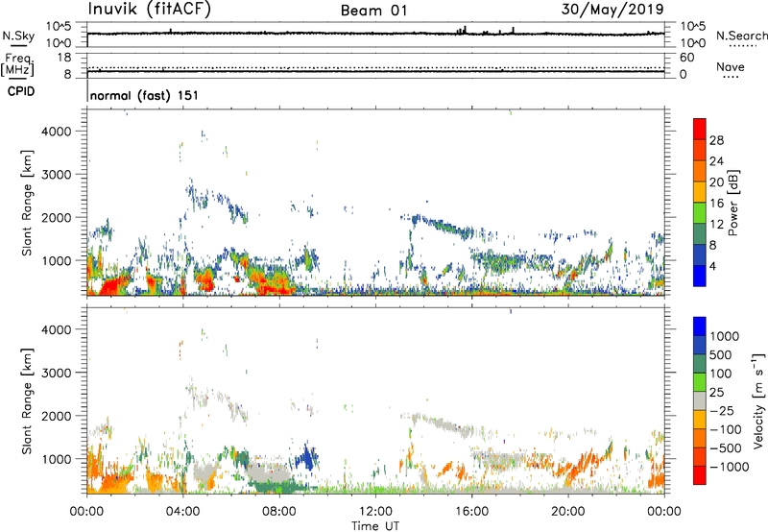Click the '60' Nave axis value

tap(687, 58)
